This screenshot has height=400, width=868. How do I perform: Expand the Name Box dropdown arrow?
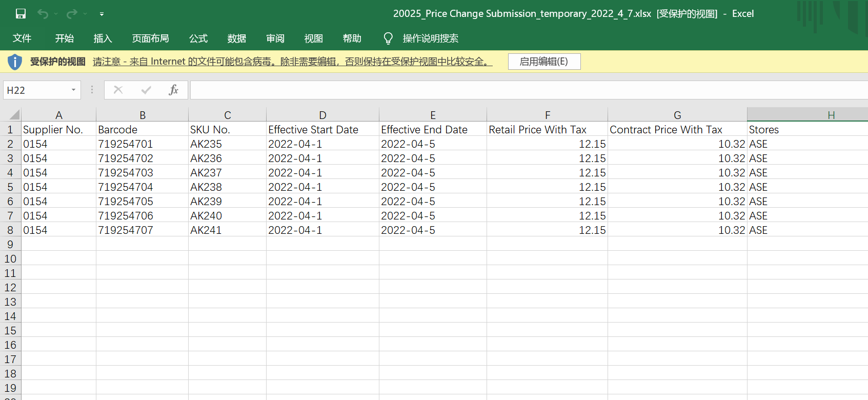(x=73, y=90)
